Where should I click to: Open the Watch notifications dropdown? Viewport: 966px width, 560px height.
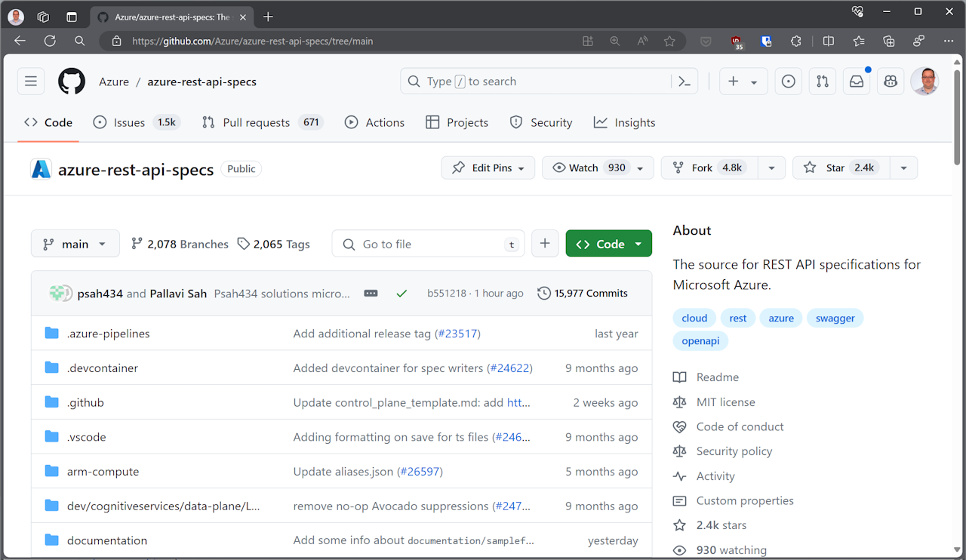tap(598, 168)
